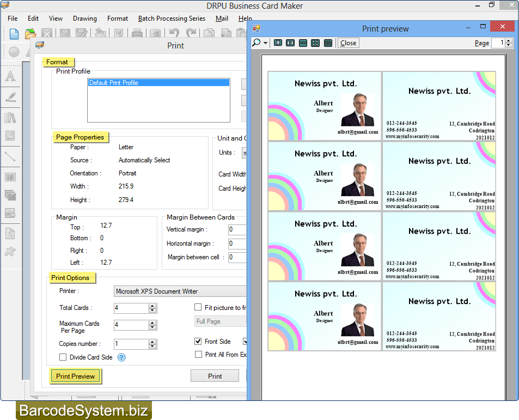Show one page layout in Print preview
Screen dimensions: 519x420
[x=278, y=42]
